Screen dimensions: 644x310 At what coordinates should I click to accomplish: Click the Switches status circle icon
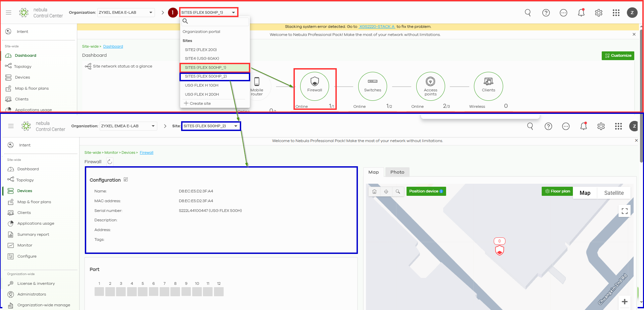372,86
